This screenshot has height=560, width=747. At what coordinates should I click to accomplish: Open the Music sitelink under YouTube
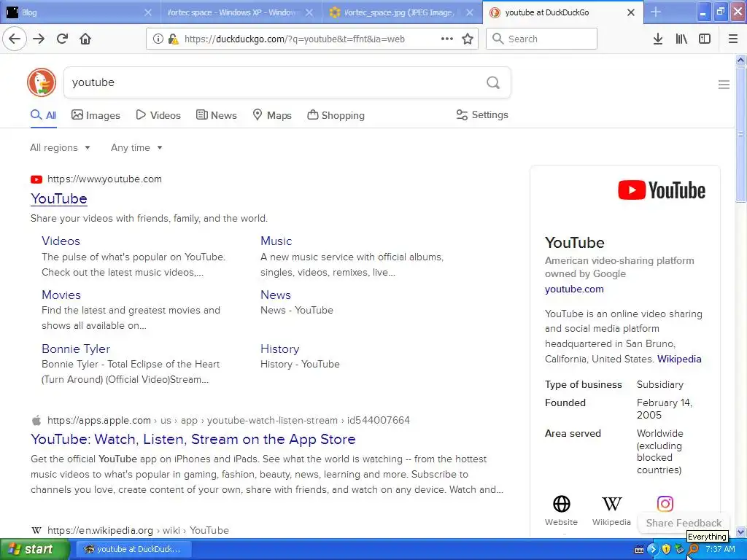tap(276, 241)
